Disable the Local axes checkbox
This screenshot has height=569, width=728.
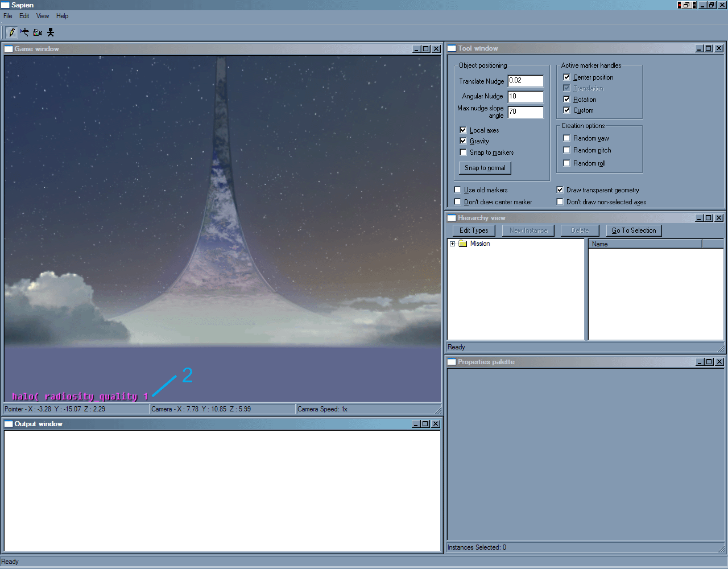(x=463, y=130)
